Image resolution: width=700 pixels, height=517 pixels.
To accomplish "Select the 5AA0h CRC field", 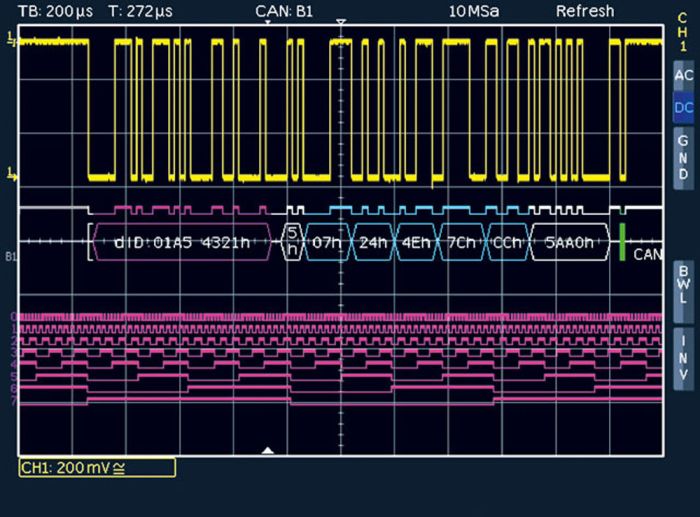I will click(x=570, y=242).
